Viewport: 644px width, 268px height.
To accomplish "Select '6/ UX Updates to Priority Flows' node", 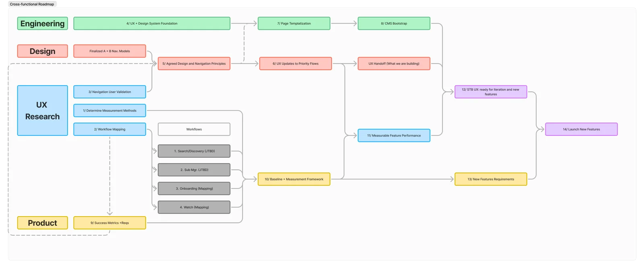I will point(295,63).
